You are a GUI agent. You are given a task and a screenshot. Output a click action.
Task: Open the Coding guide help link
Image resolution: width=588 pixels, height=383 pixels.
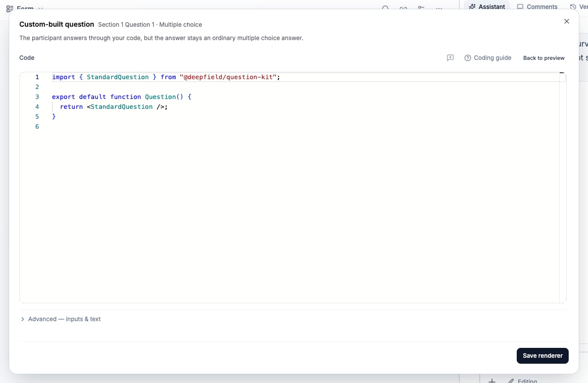(488, 58)
